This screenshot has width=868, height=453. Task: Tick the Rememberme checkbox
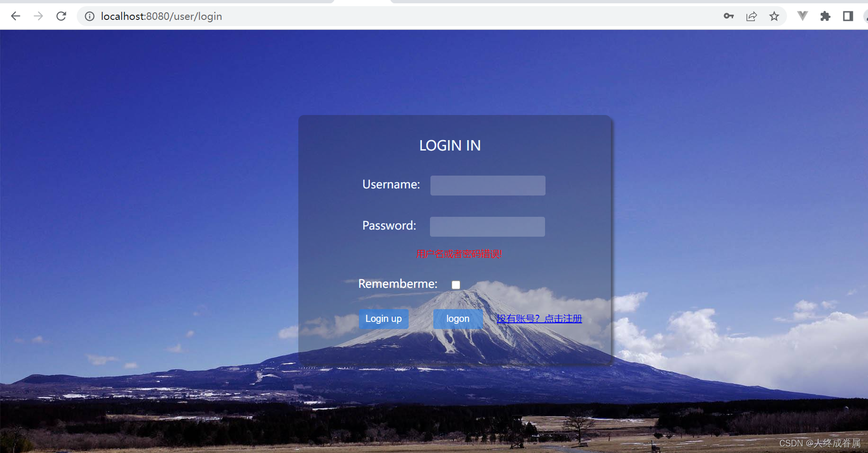[x=456, y=284]
